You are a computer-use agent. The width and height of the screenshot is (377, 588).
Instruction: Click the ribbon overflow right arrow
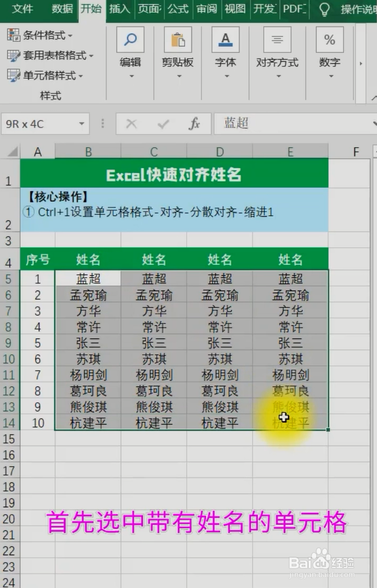pyautogui.click(x=361, y=63)
